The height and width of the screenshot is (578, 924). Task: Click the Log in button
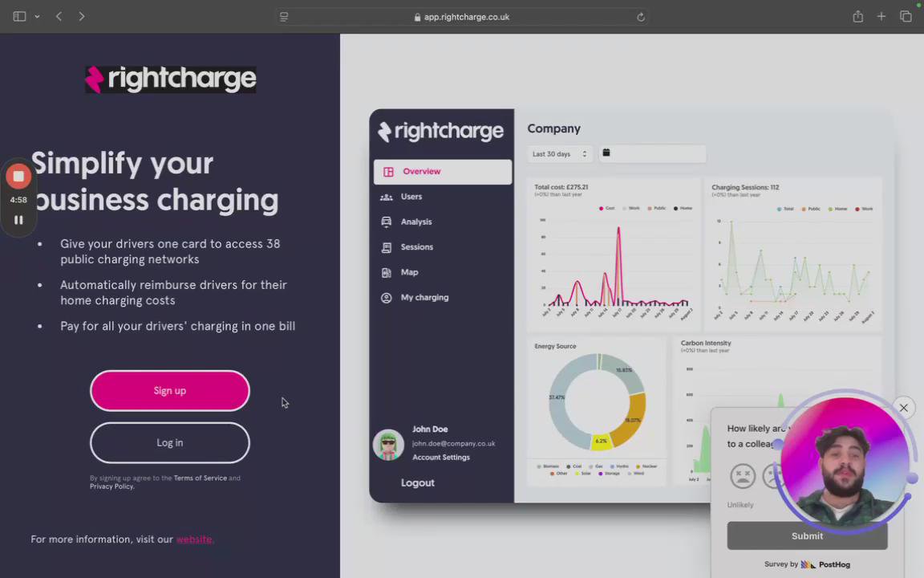coord(170,442)
